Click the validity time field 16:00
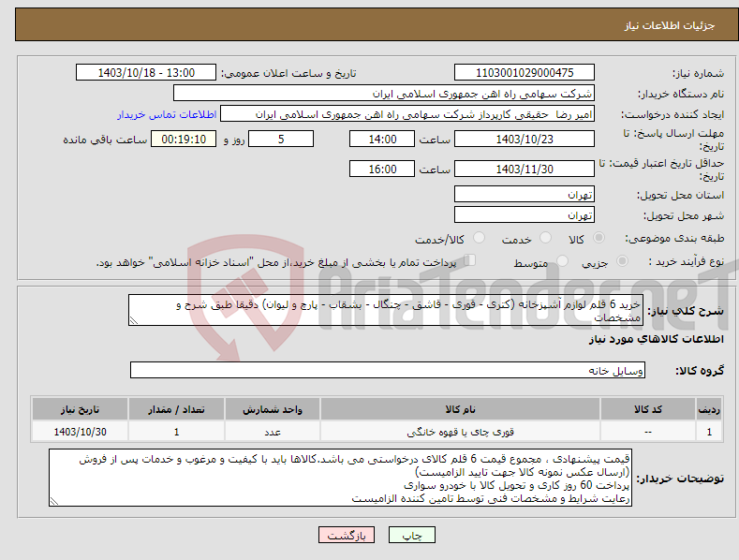The image size is (739, 560). pos(382,169)
